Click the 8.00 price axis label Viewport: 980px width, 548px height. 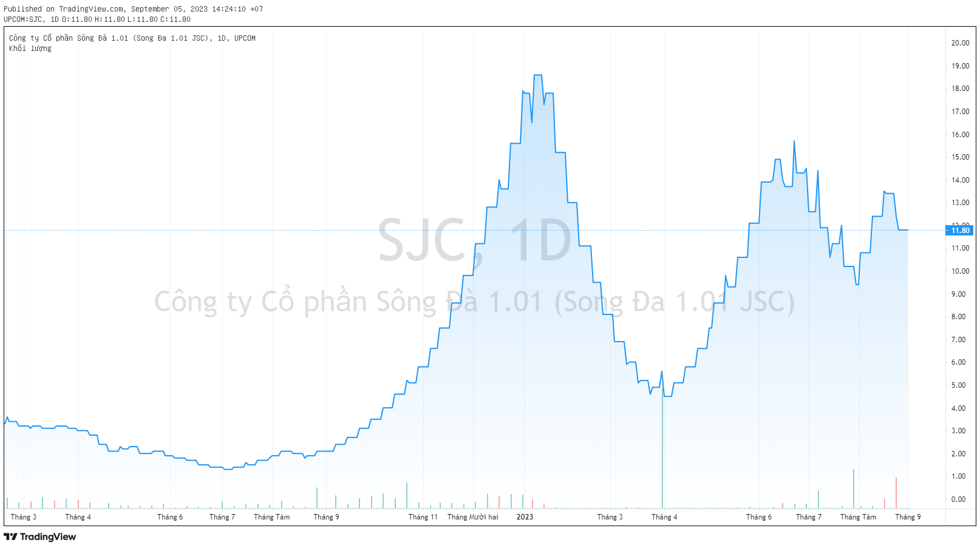point(958,317)
